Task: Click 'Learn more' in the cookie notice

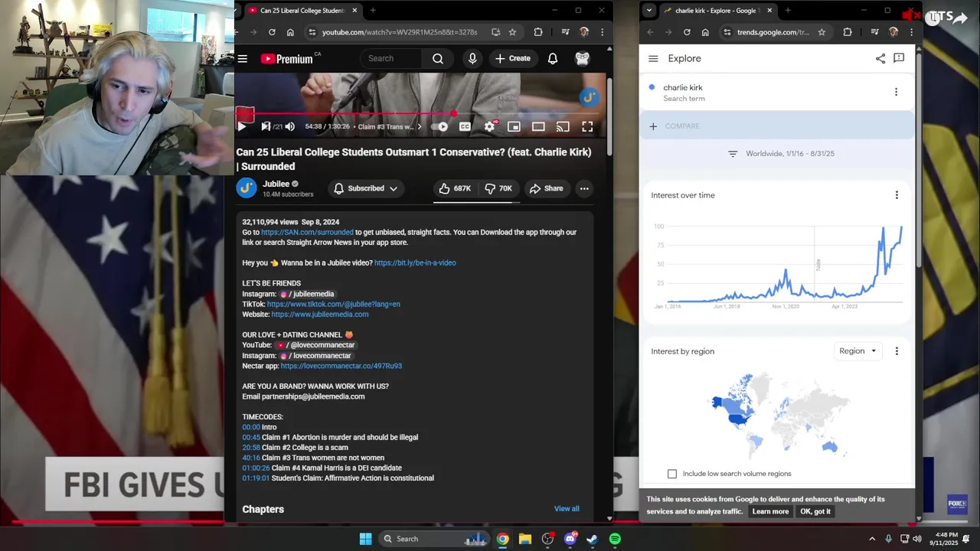Action: click(770, 511)
